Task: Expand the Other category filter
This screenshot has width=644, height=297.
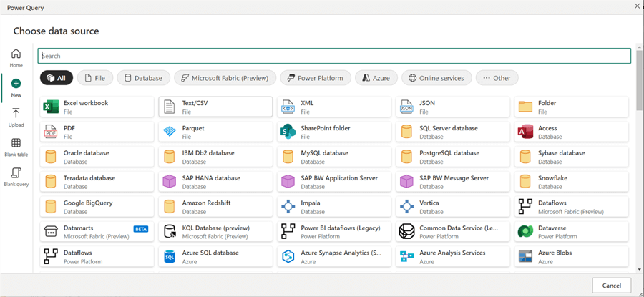Action: (497, 78)
